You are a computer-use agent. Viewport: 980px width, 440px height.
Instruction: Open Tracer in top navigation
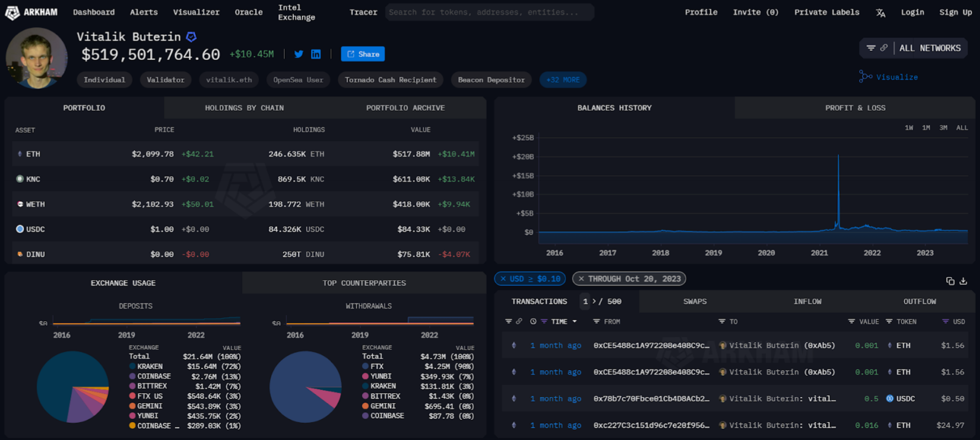(x=363, y=12)
